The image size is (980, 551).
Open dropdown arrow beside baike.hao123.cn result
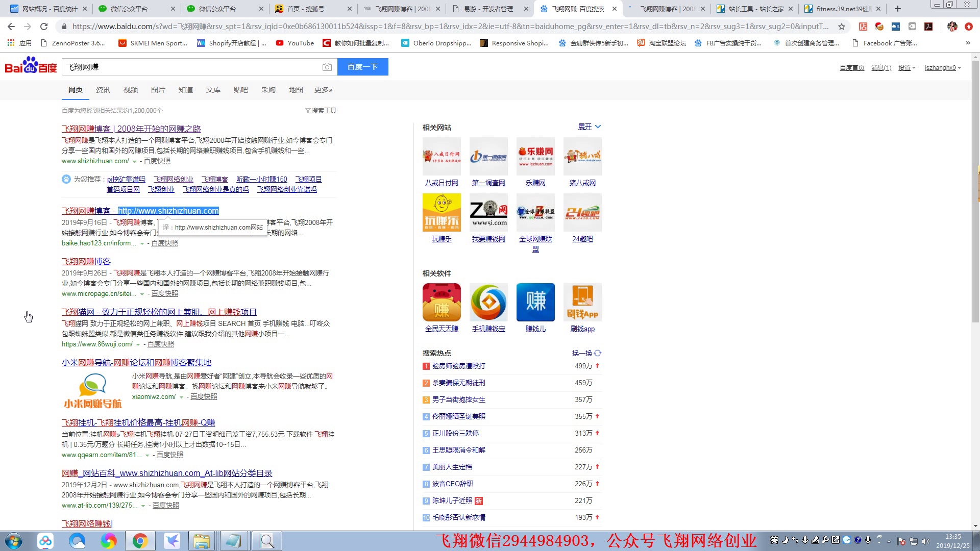click(142, 244)
